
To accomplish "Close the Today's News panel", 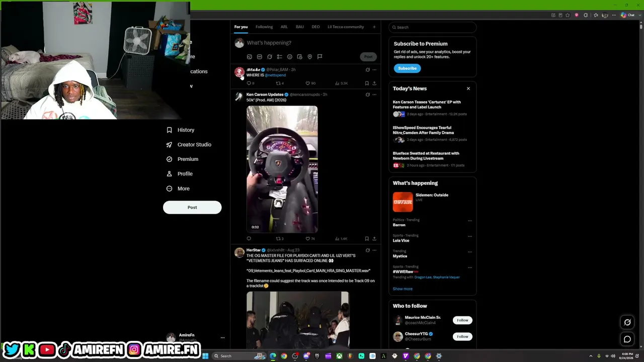I will click(x=468, y=88).
